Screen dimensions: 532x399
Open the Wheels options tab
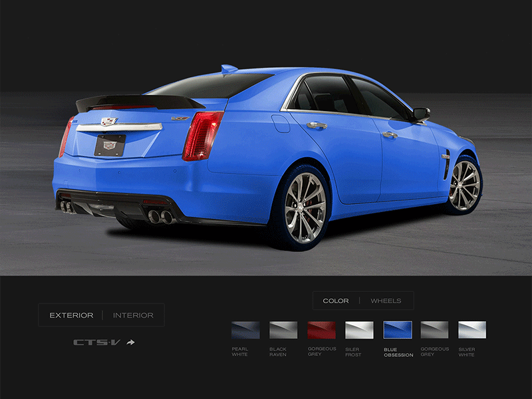click(386, 301)
